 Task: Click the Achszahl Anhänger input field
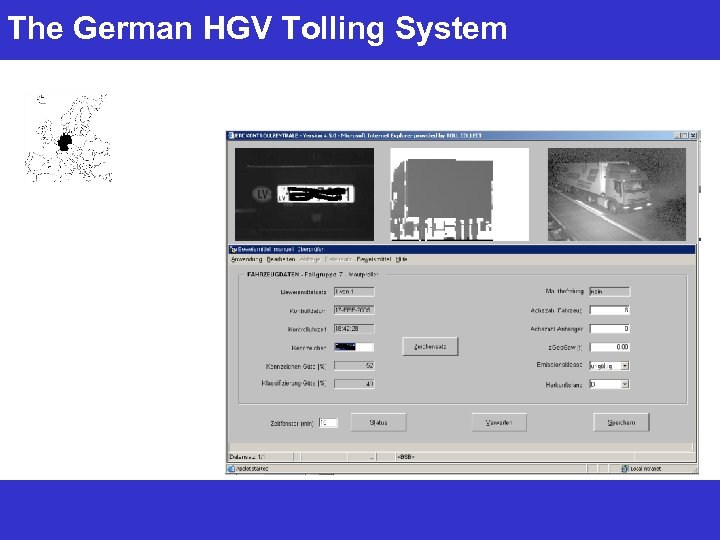609,329
